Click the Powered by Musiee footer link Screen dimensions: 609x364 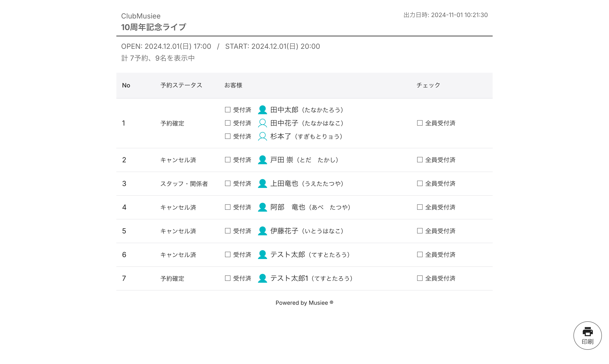point(304,303)
